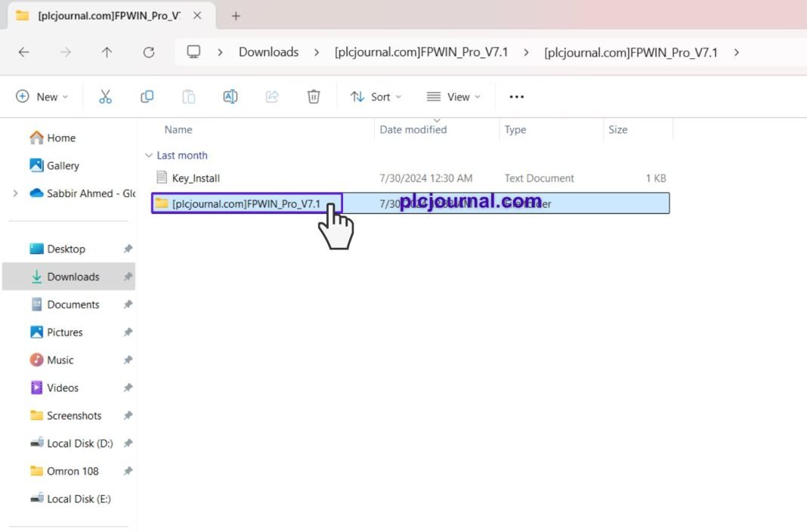
Task: Rename the selected item
Action: point(230,97)
